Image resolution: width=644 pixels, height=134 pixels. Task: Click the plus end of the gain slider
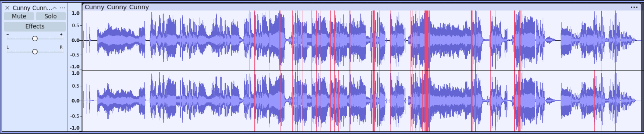(61, 34)
